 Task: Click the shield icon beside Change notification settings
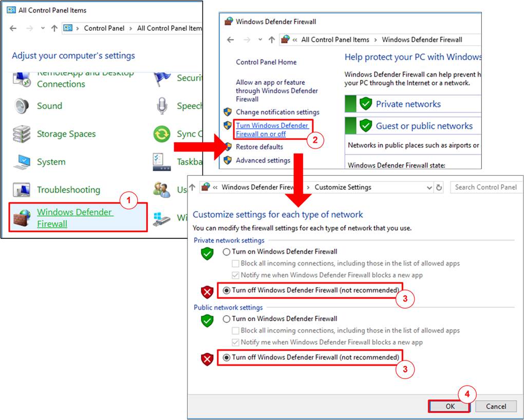(228, 111)
